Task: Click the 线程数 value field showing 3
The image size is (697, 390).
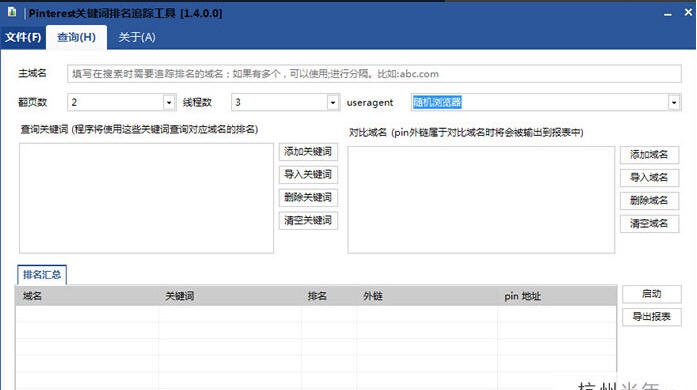Action: pyautogui.click(x=279, y=103)
